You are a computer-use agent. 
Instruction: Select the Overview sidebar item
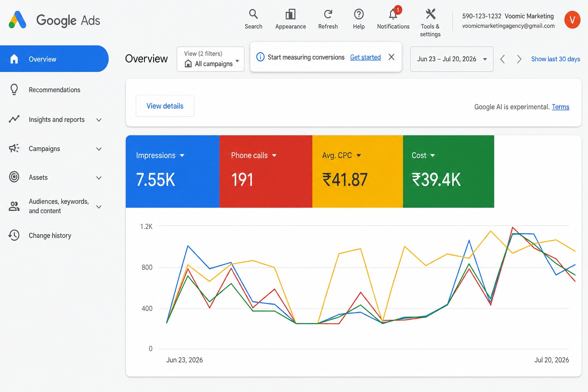54,59
